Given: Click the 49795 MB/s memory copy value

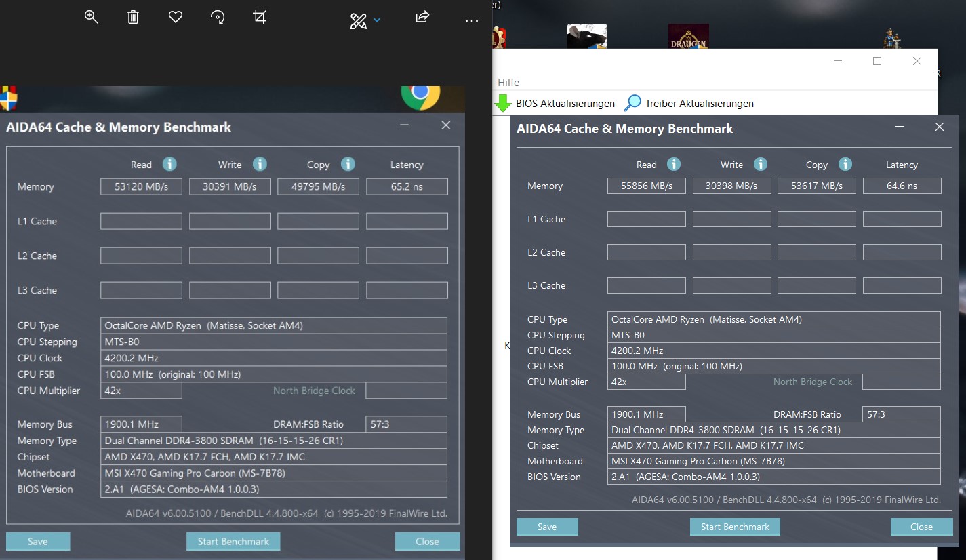Looking at the screenshot, I should 318,186.
